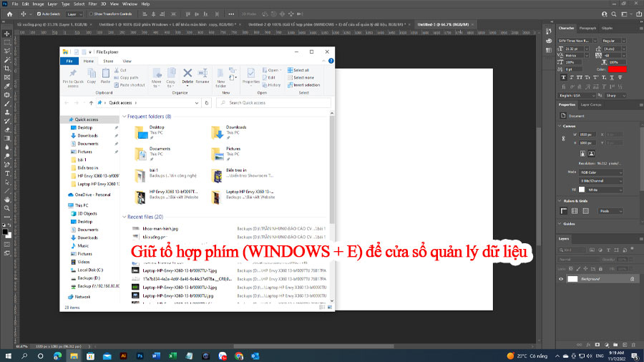This screenshot has height=362, width=644.
Task: Switch to the View tab in File Explorer
Action: coord(127,61)
